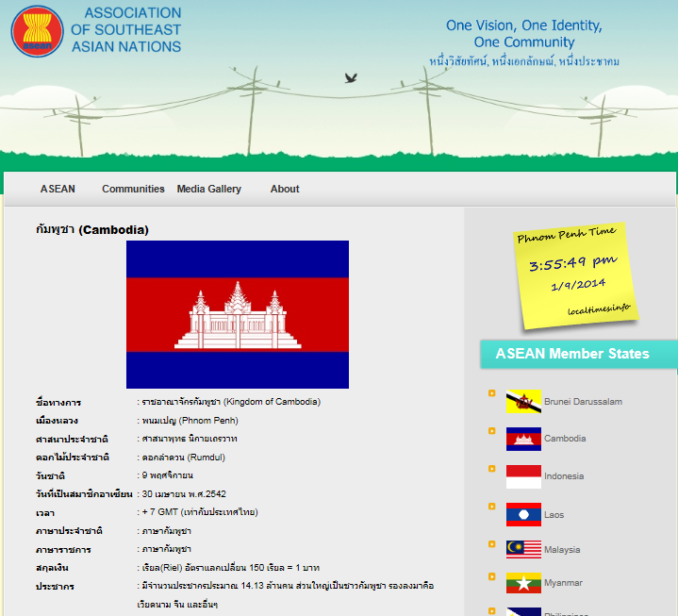Visit the Laos country page link
The height and width of the screenshot is (616, 678).
pyautogui.click(x=556, y=513)
